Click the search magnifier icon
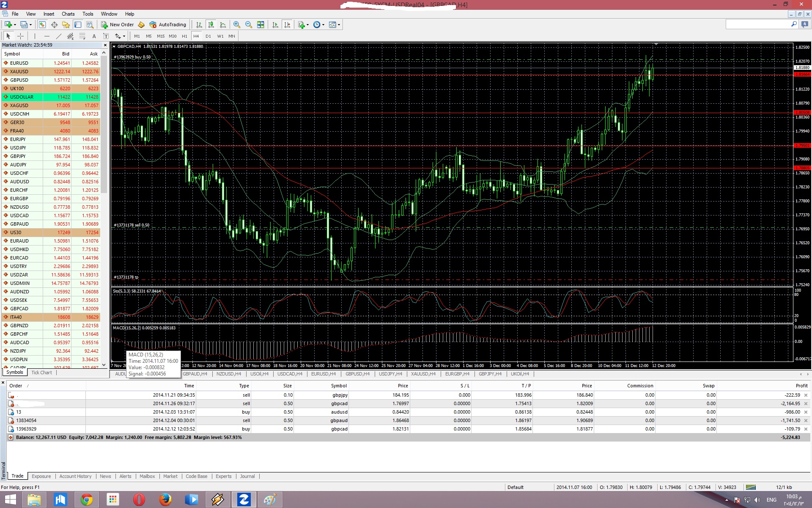This screenshot has height=508, width=812. pos(794,24)
